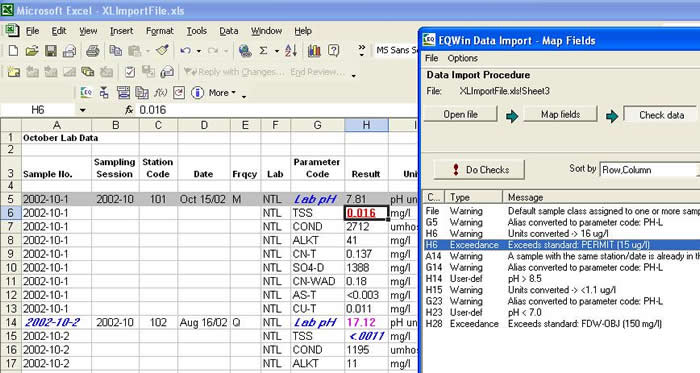Select the Format Painter brush icon

162,51
